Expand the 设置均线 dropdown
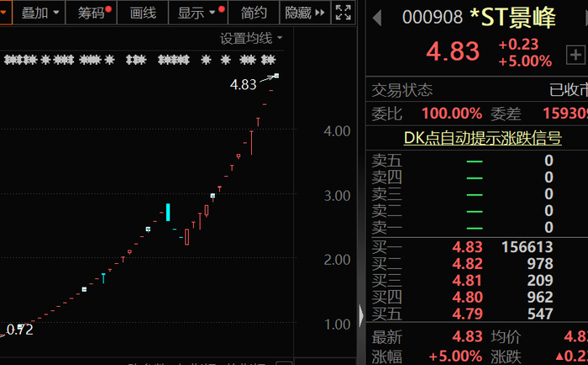Image resolution: width=588 pixels, height=365 pixels. click(x=251, y=39)
